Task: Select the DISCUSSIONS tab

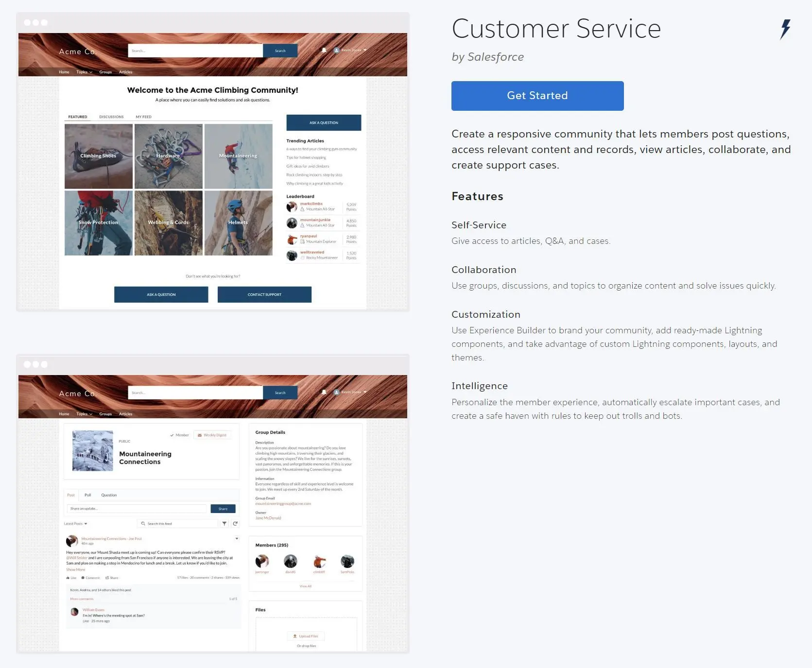Action: coord(111,117)
